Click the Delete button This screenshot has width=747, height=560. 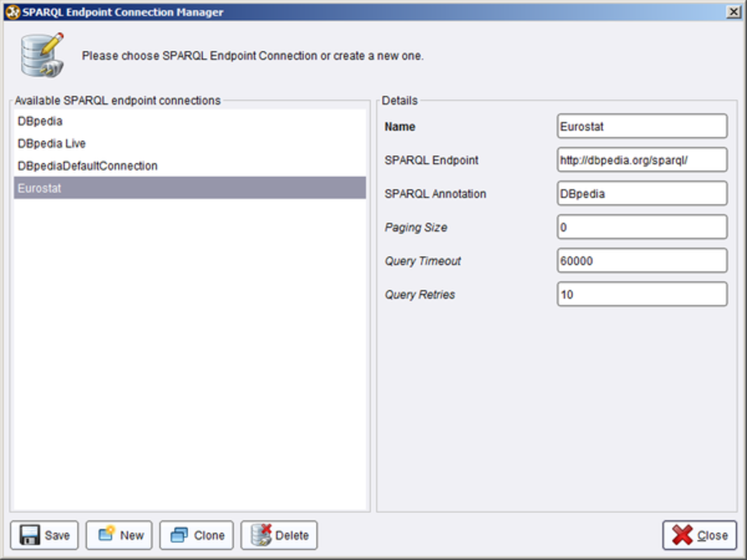[x=279, y=535]
